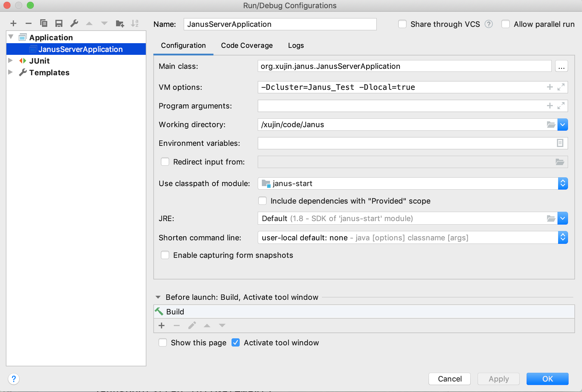Image resolution: width=582 pixels, height=392 pixels.
Task: Open Share through VCS help icon
Action: point(489,24)
